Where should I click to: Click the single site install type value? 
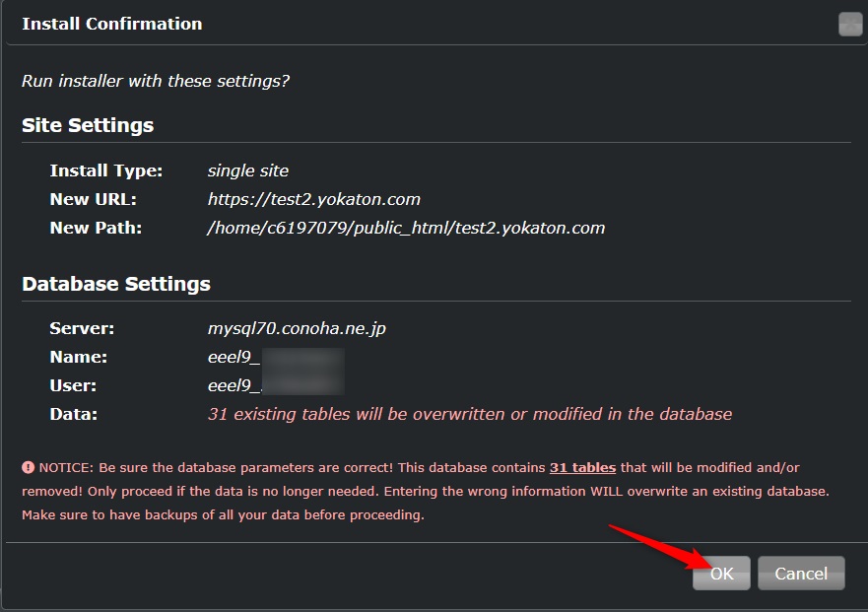pos(248,170)
